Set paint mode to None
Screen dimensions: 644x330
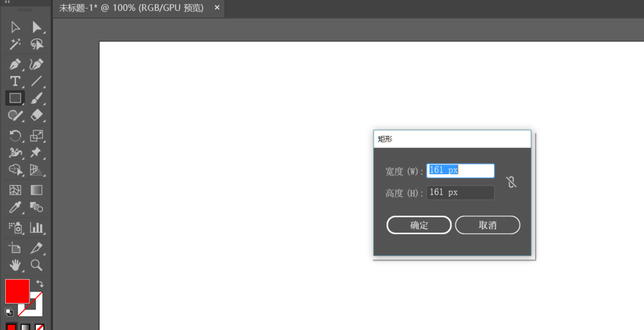[x=39, y=327]
